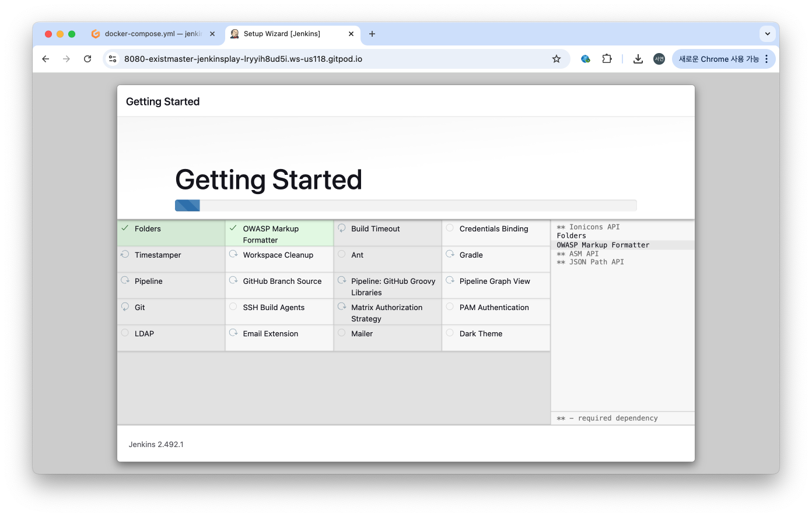The image size is (812, 517).
Task: Click the Mailer pending circle icon
Action: point(342,333)
